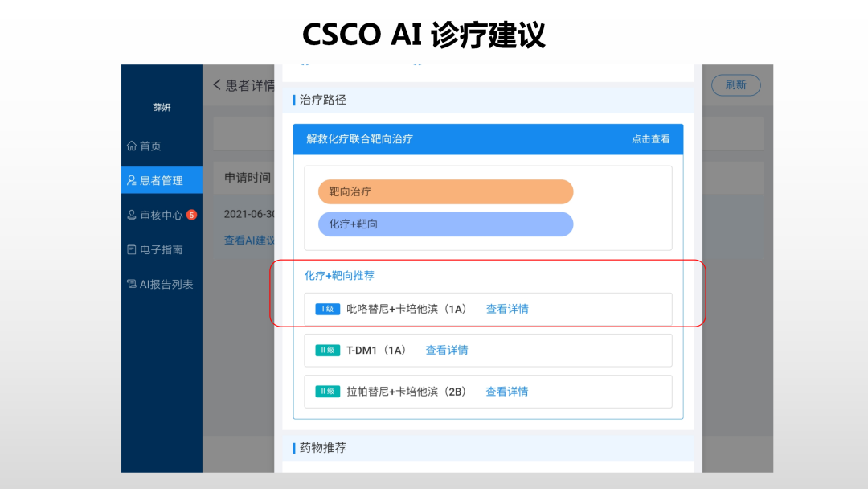Open 查看详情 for 拉帕替尼+卡培他滨
The image size is (868, 489).
click(506, 392)
